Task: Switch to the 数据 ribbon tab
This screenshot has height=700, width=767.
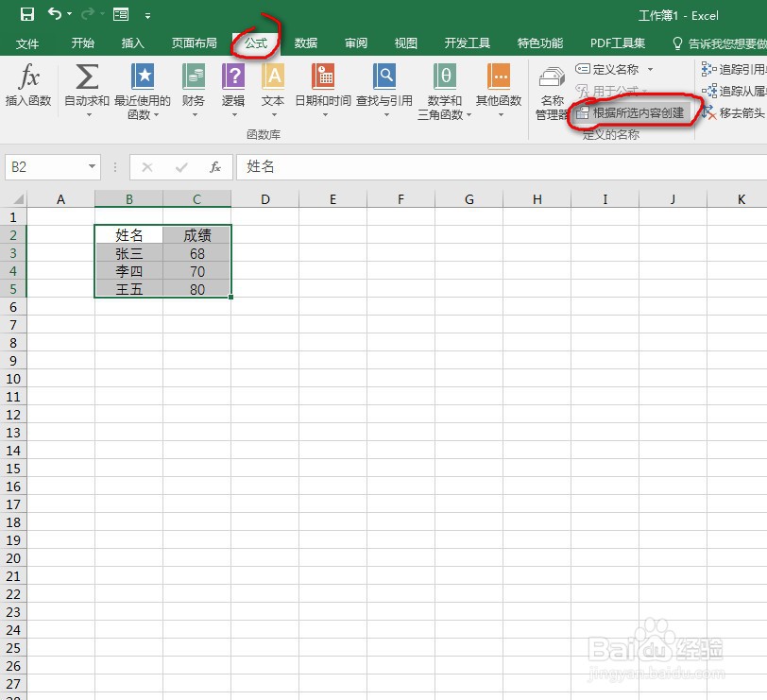Action: [306, 43]
